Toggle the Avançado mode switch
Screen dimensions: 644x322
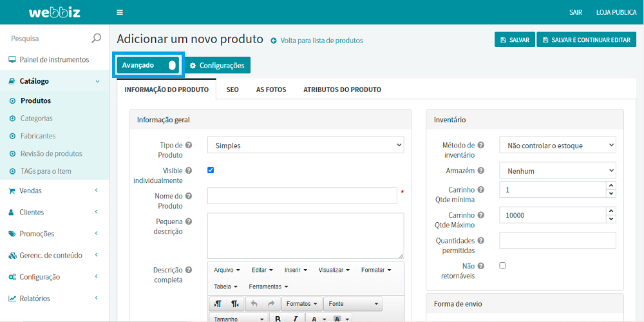172,65
